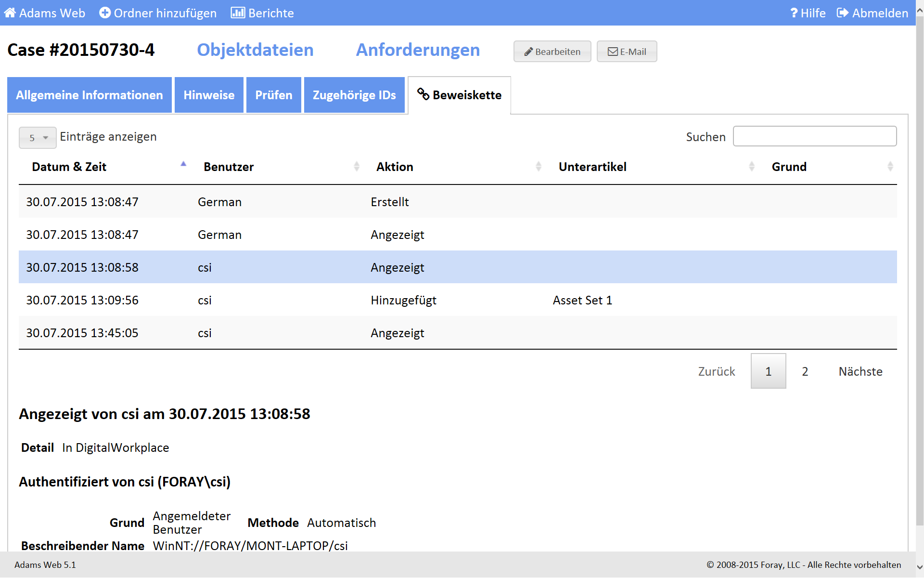924x578 pixels.
Task: Click in the Suchen search field
Action: point(814,136)
